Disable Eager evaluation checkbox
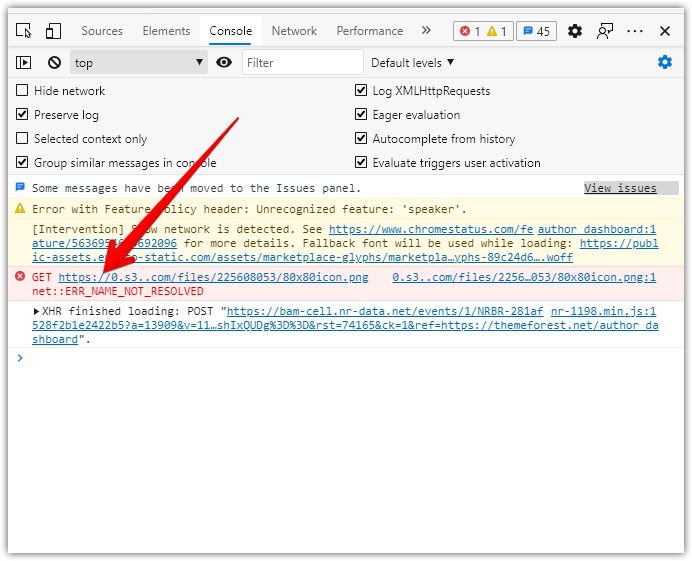The width and height of the screenshot is (692, 561). [x=361, y=115]
